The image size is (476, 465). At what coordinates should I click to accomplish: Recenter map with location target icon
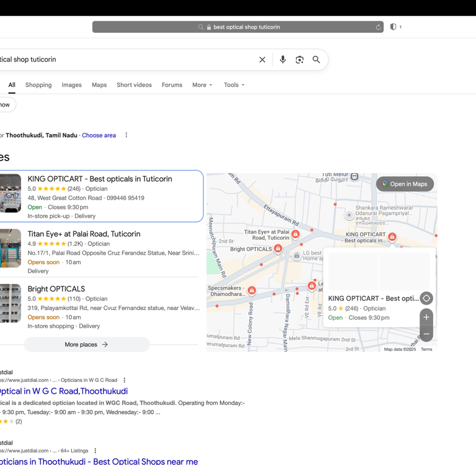pos(426,298)
